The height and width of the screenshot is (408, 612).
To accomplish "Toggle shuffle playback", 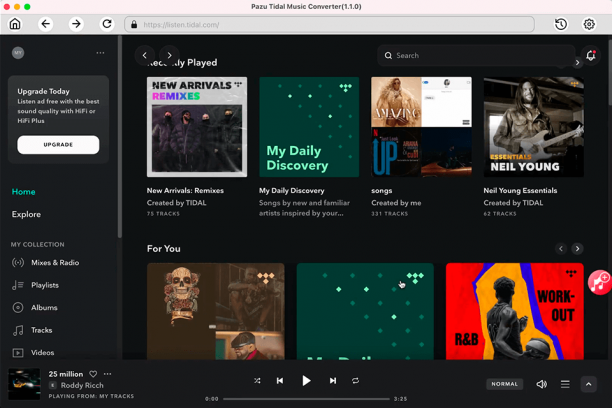I will [257, 381].
